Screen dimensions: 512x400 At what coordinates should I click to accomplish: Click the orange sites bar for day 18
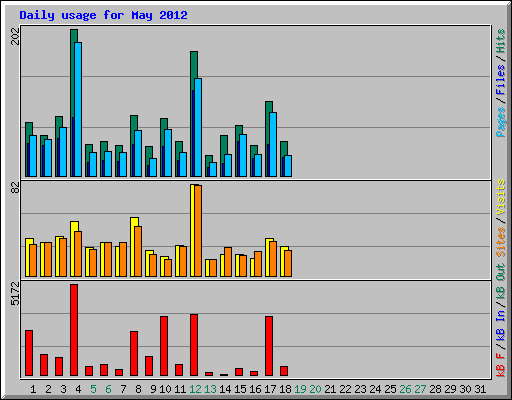click(288, 263)
